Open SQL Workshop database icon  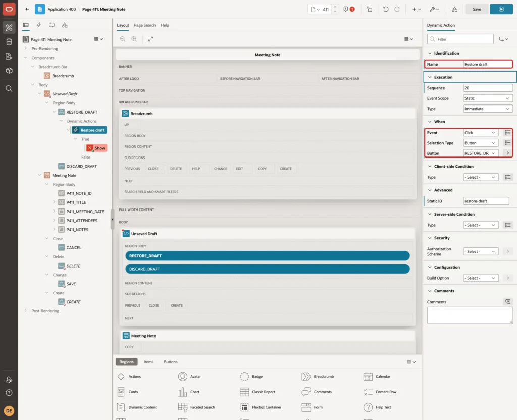9,42
